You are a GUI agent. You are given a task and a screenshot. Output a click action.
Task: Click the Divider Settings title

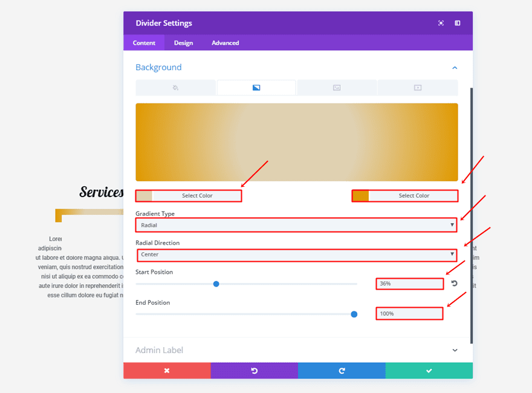click(164, 23)
